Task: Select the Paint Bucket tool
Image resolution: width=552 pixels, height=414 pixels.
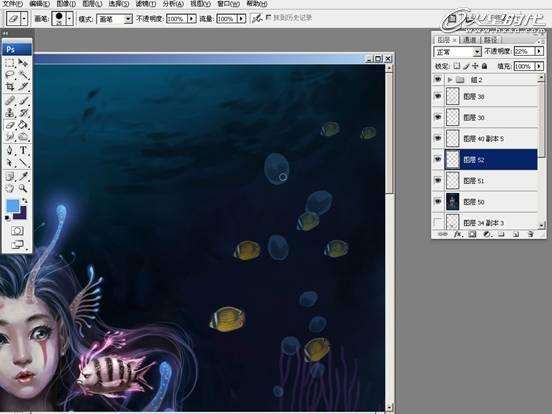Action: (23, 125)
